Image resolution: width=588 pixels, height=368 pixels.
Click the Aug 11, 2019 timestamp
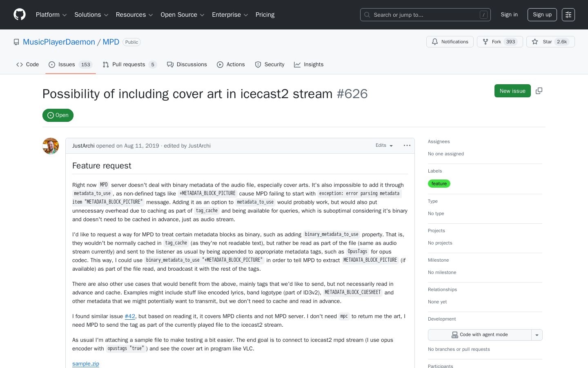point(142,146)
